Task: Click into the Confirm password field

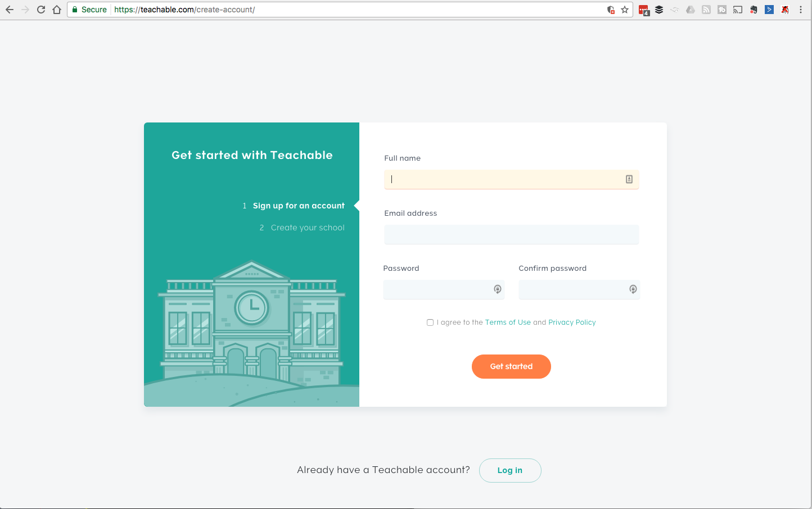Action: [x=579, y=289]
